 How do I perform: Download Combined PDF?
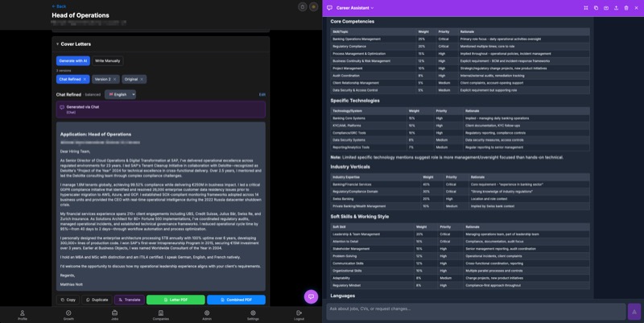236,300
